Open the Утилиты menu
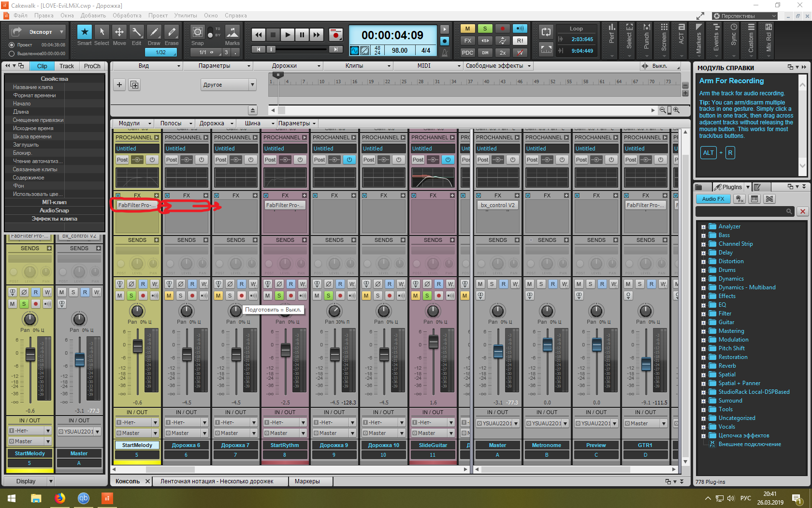 [186, 15]
